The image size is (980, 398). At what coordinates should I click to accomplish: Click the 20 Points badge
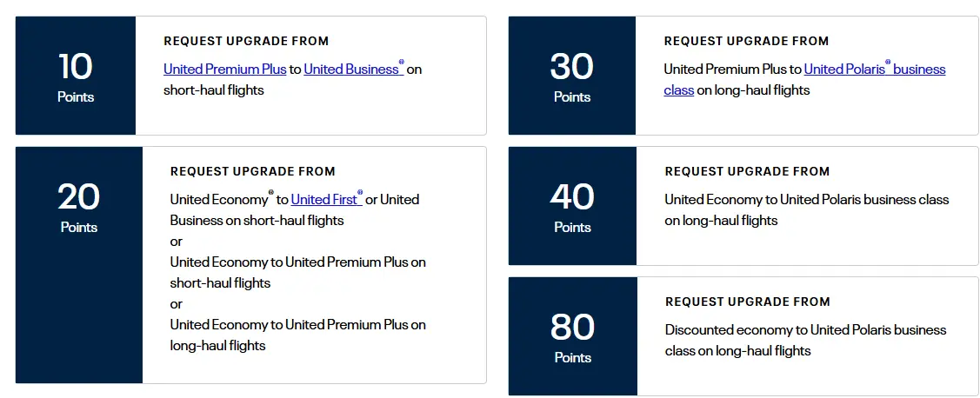click(x=78, y=206)
